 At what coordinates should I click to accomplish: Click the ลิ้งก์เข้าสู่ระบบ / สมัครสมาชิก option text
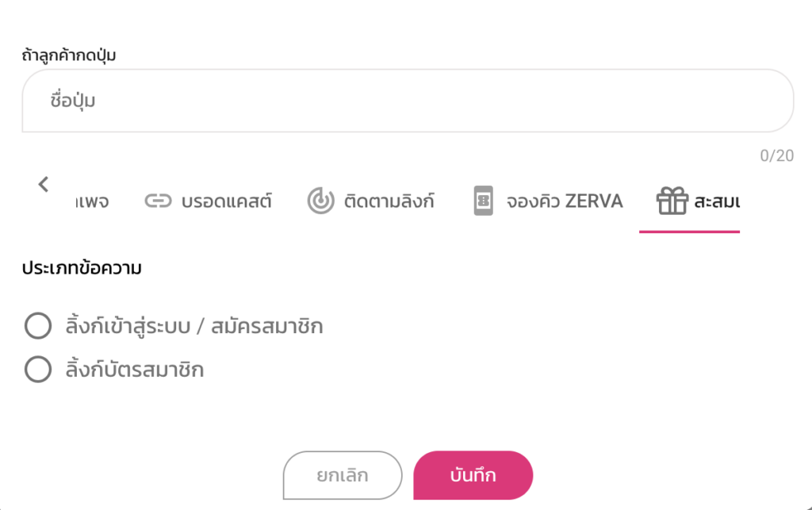point(194,326)
